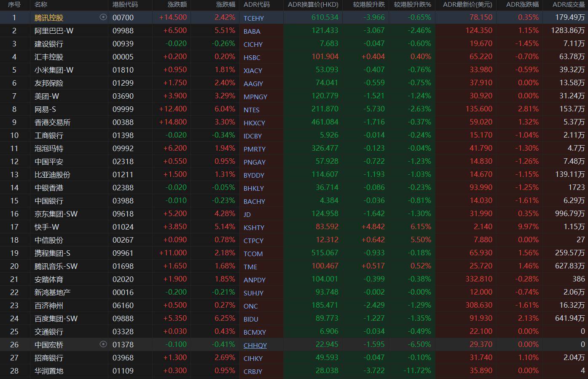588x379 pixels.
Task: Select the 快手-W row name
Action: (x=47, y=227)
